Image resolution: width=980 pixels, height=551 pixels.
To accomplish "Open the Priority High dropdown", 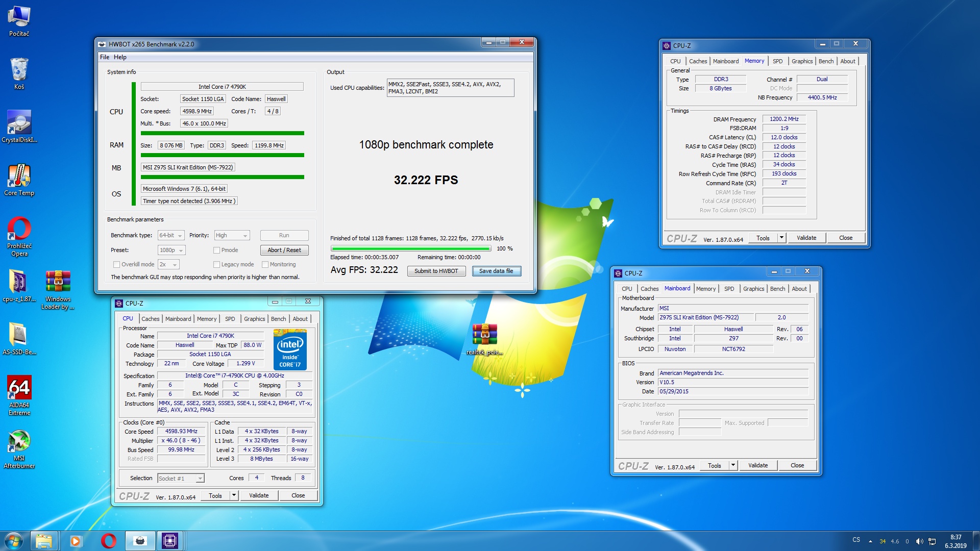I will (x=232, y=235).
